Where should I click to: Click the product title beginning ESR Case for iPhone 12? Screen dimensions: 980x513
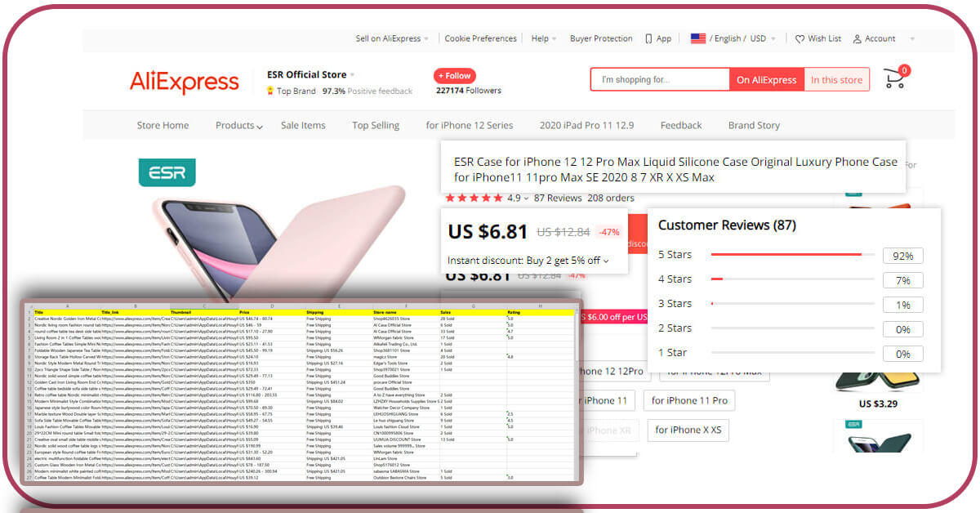(675, 170)
